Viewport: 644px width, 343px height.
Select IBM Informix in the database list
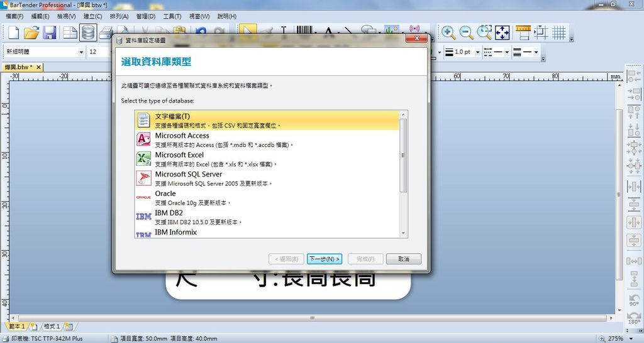click(267, 232)
